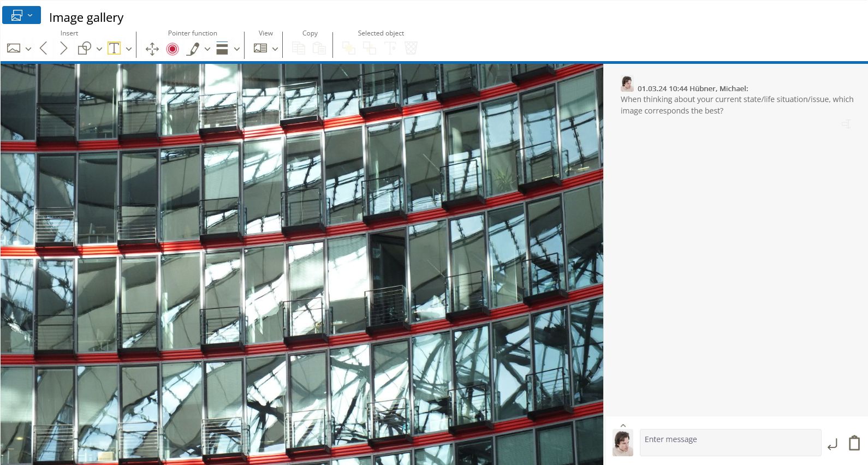Click the user avatar next to message box
Image resolution: width=868 pixels, height=465 pixels.
623,443
